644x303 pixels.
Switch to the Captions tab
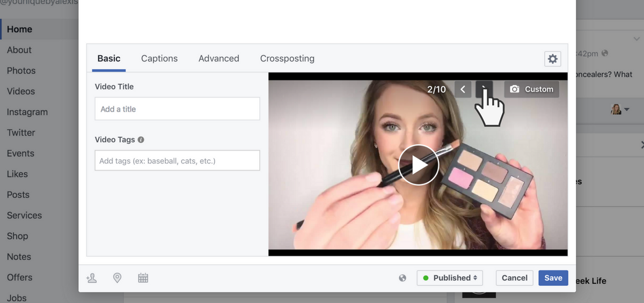(x=159, y=58)
